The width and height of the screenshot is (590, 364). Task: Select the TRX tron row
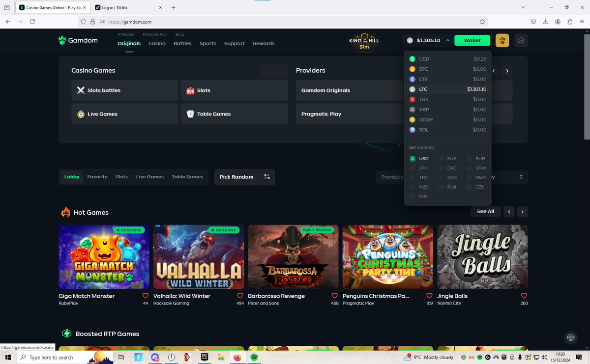447,99
